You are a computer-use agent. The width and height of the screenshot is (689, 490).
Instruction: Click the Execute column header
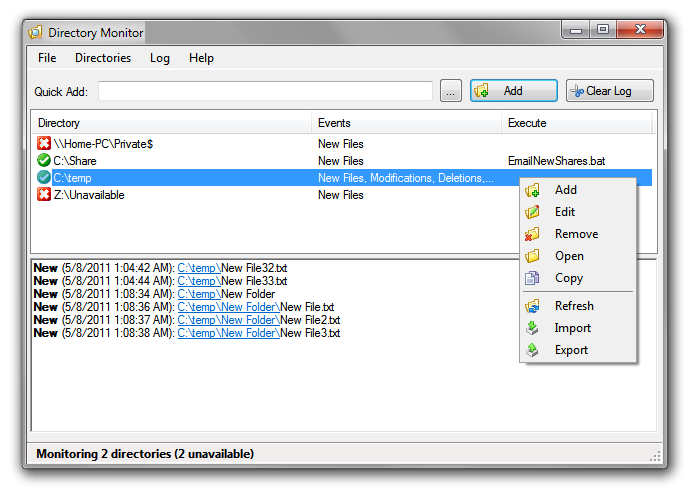tap(577, 123)
